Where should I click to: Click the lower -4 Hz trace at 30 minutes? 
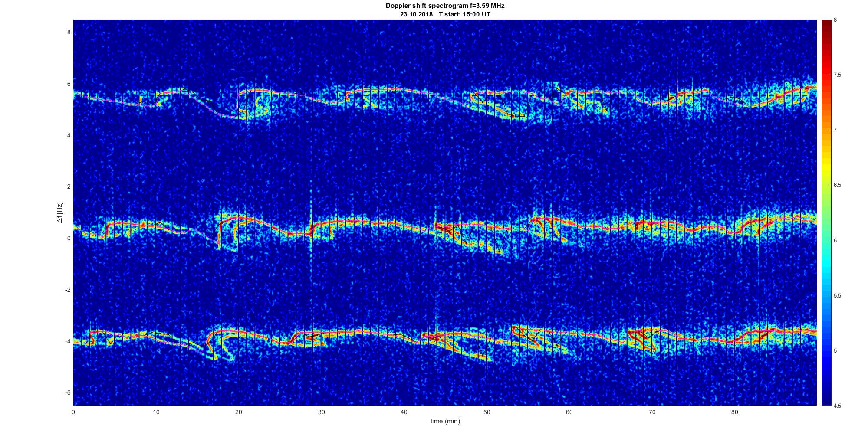click(321, 334)
